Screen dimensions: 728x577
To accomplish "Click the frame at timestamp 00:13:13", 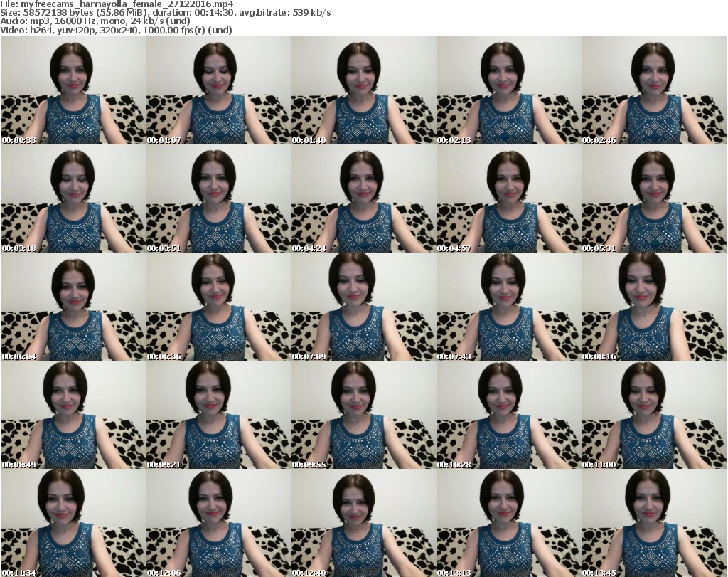I will click(508, 523).
